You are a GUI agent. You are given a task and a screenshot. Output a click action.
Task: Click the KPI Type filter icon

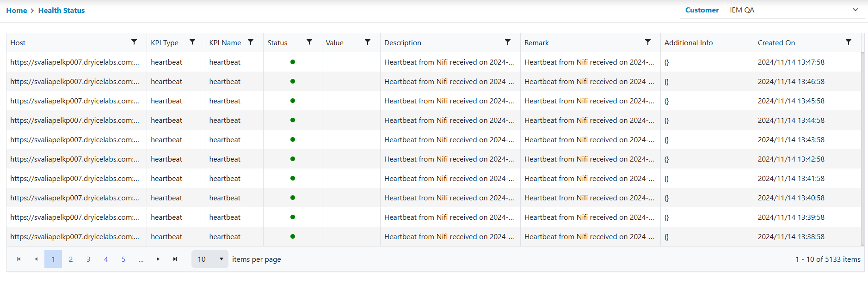point(192,42)
